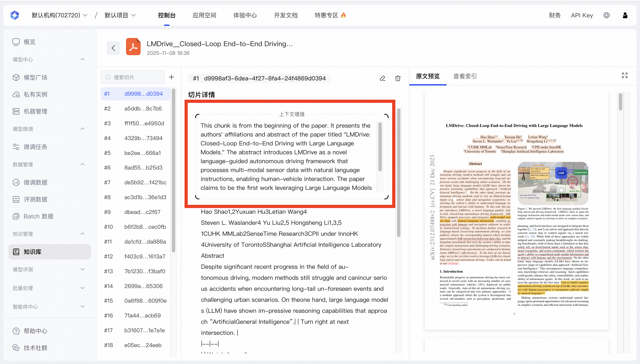Screen dimensions: 640x364
Task: Expand the 智能体中心 section
Action: point(83,306)
